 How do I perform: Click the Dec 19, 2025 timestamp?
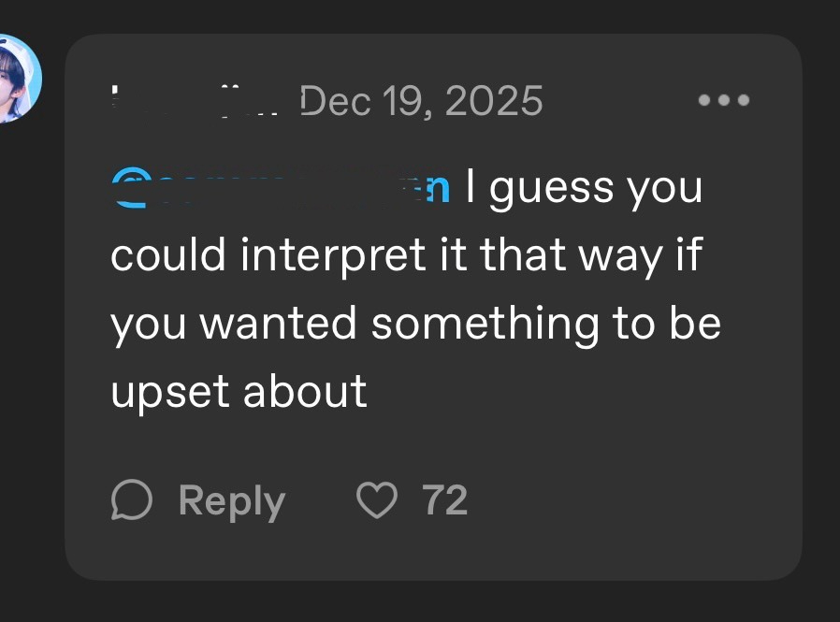[x=421, y=100]
